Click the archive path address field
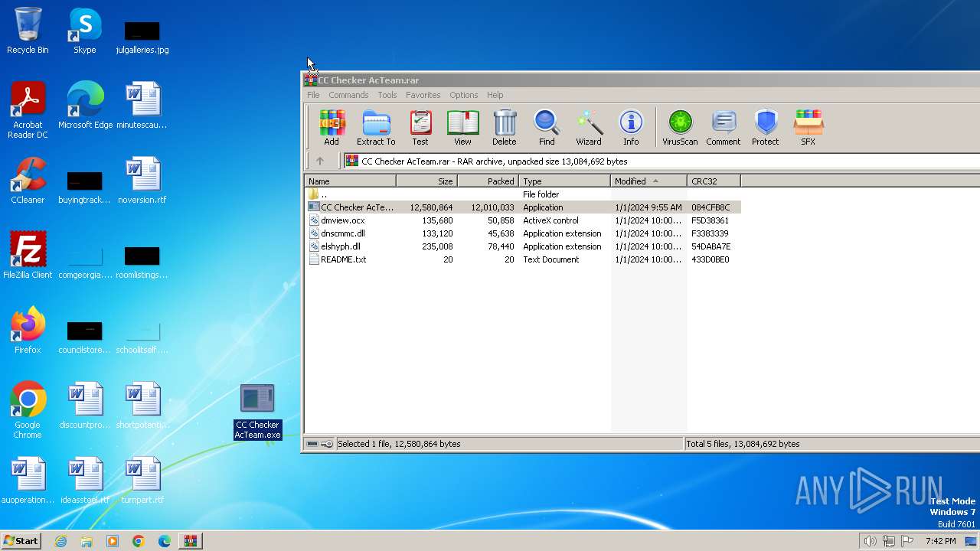 click(x=661, y=161)
